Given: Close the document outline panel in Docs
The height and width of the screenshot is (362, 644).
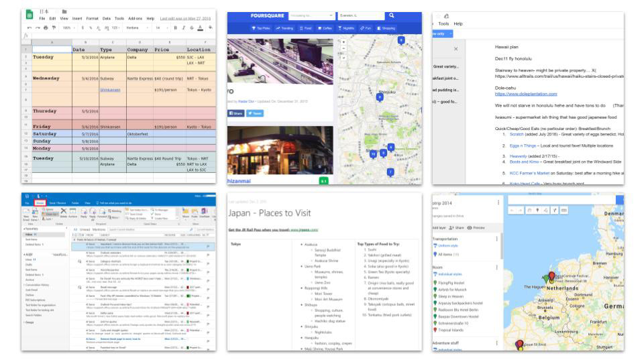Looking at the screenshot, I should click(x=456, y=49).
